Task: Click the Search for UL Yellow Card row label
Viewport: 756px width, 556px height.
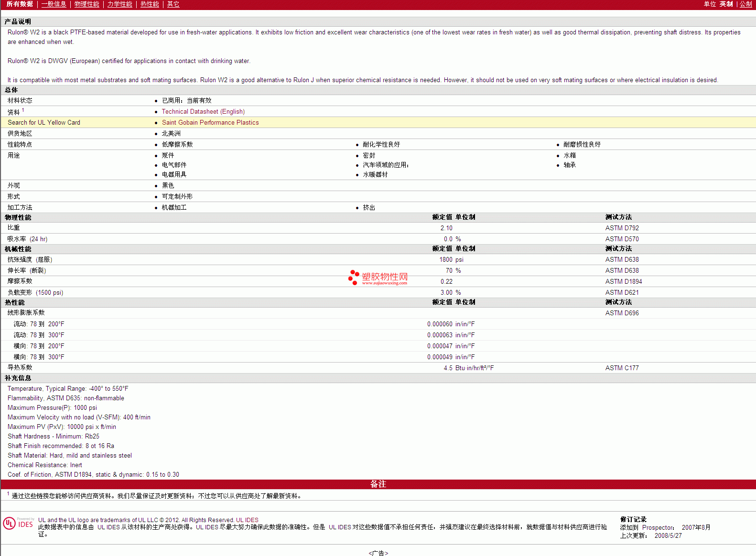Action: (x=44, y=122)
